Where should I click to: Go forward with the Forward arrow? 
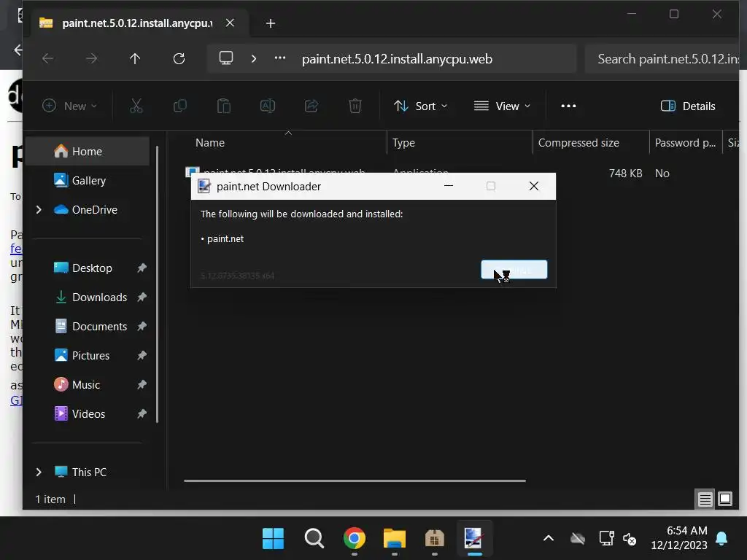(x=91, y=58)
